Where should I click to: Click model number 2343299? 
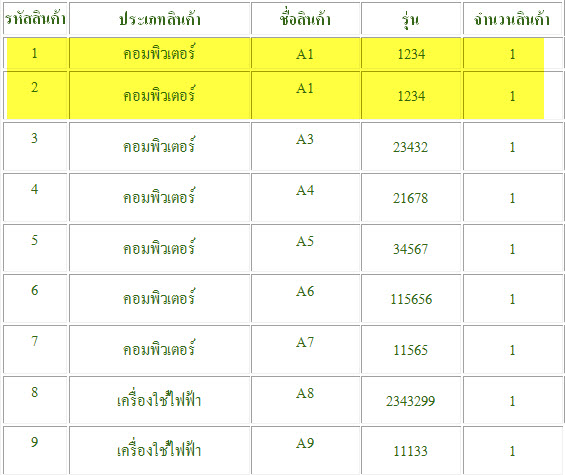(411, 400)
